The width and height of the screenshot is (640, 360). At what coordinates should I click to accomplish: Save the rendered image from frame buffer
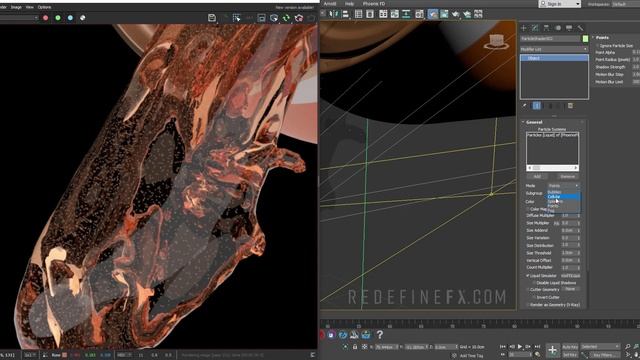(x=211, y=18)
